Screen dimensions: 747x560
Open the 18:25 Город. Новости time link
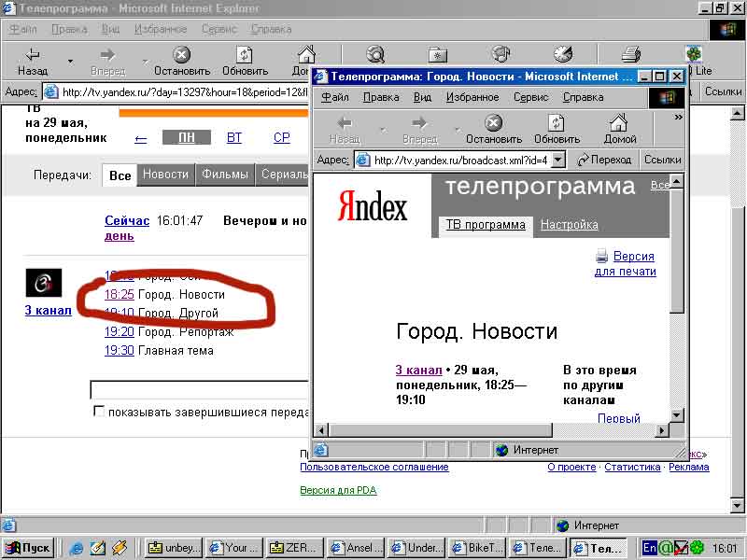tap(120, 294)
